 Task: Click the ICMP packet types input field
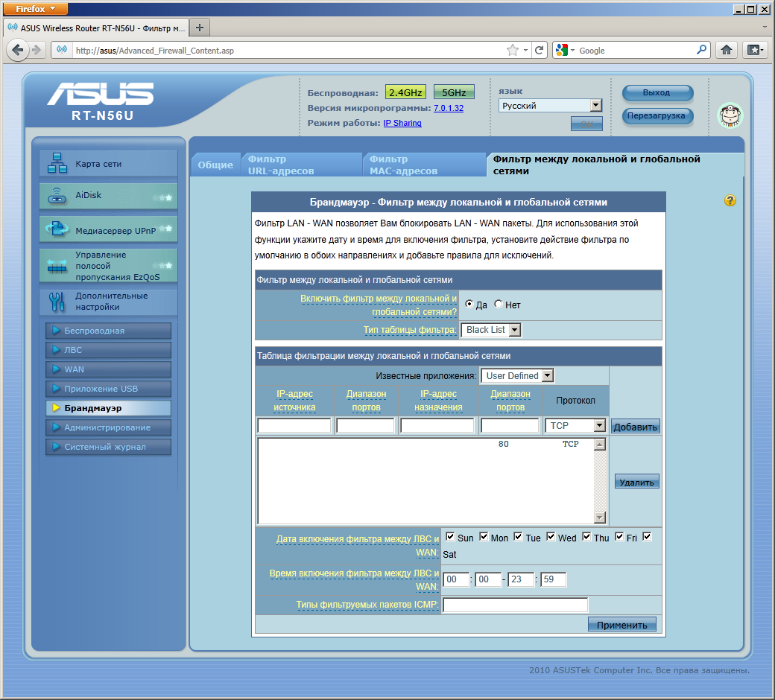[x=516, y=605]
